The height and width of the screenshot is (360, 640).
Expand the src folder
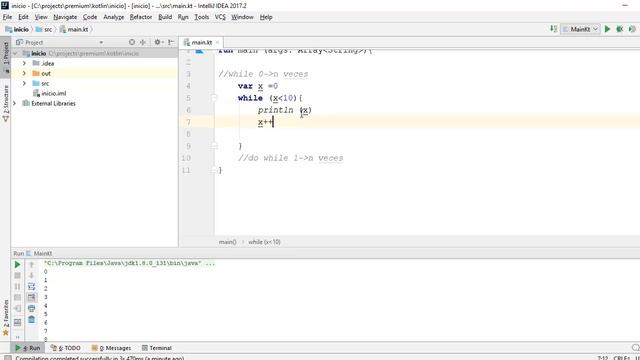[24, 83]
